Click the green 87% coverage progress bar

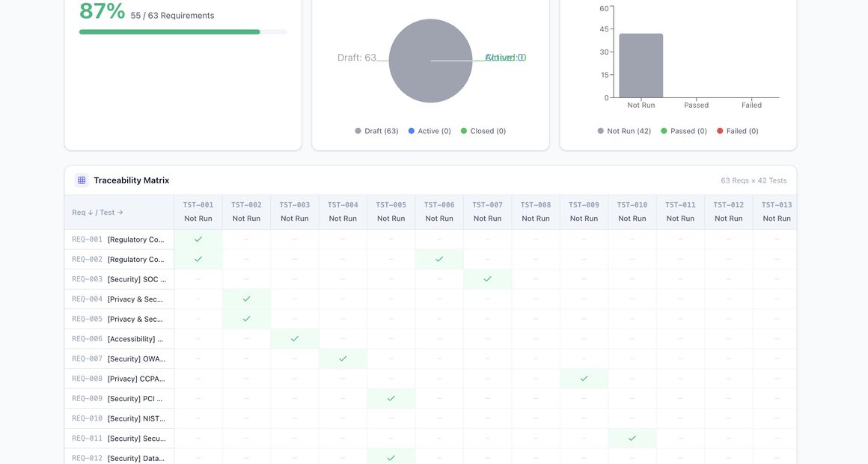(x=169, y=32)
